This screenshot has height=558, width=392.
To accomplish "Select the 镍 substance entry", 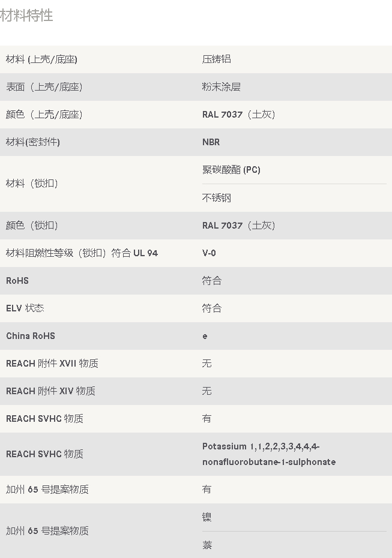I will 207,517.
